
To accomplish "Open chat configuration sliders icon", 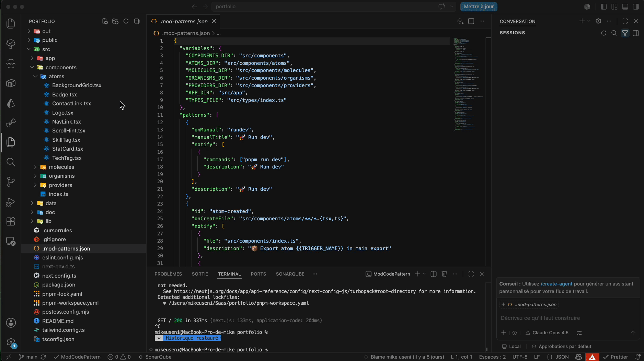I will (x=579, y=333).
